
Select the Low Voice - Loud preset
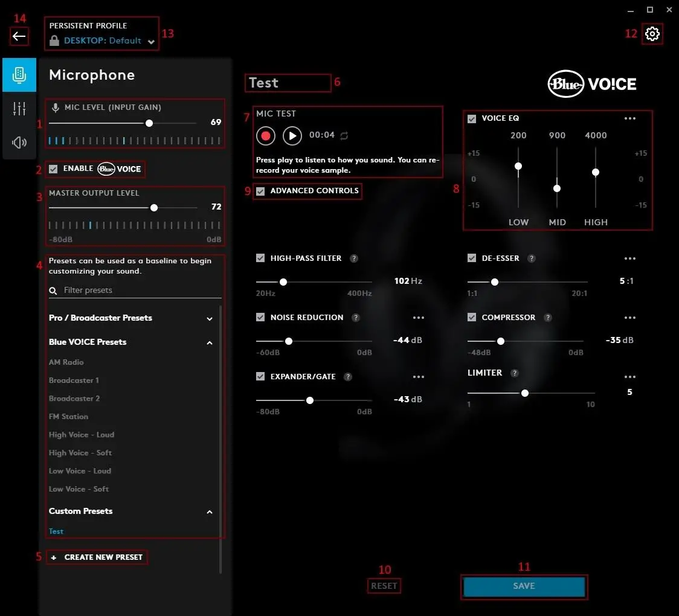tap(80, 472)
